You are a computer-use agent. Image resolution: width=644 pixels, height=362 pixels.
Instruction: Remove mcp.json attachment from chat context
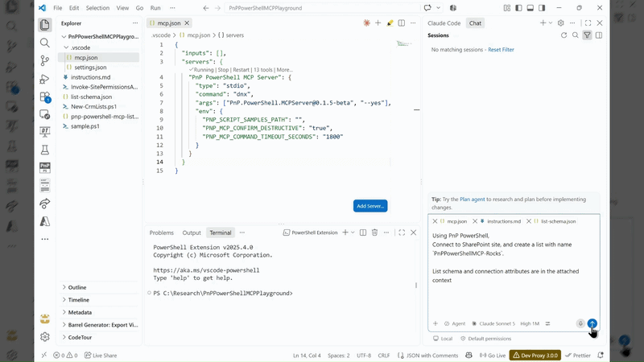coord(435,221)
